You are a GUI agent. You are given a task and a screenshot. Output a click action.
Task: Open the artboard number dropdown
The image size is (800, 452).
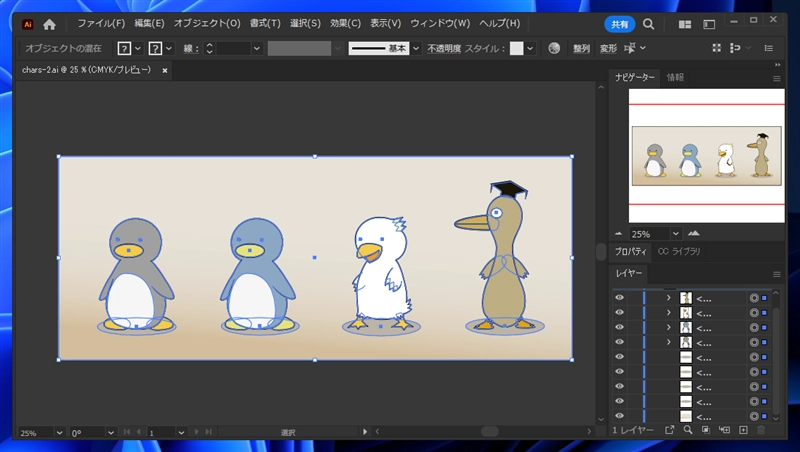(x=181, y=433)
